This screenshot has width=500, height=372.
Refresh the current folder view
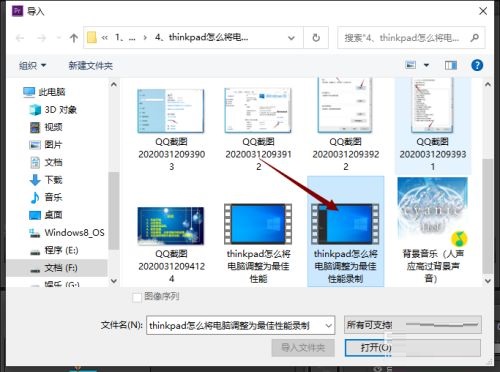pos(316,38)
